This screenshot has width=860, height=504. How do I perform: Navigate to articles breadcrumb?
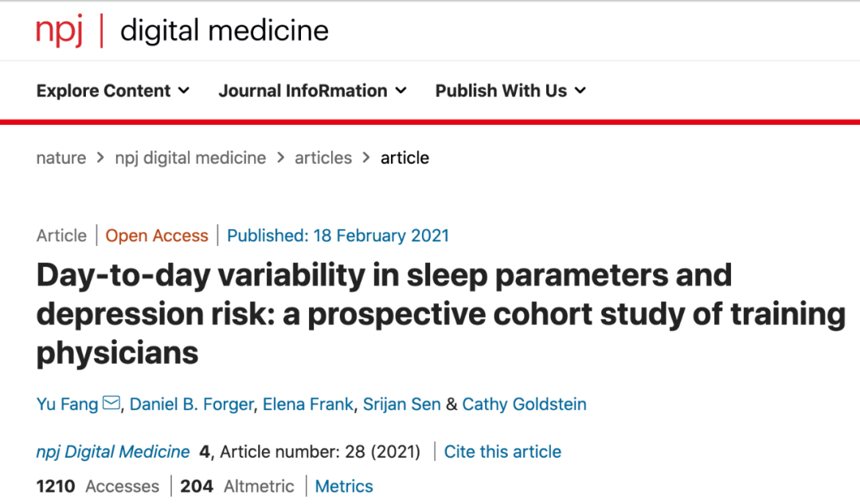coord(323,158)
